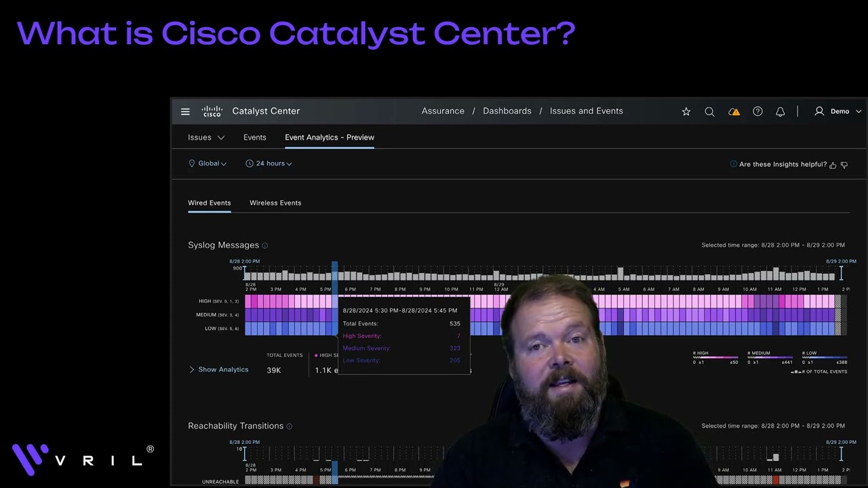Image resolution: width=868 pixels, height=488 pixels.
Task: Click the 10 AM label on Syslog timeline
Action: (x=749, y=289)
